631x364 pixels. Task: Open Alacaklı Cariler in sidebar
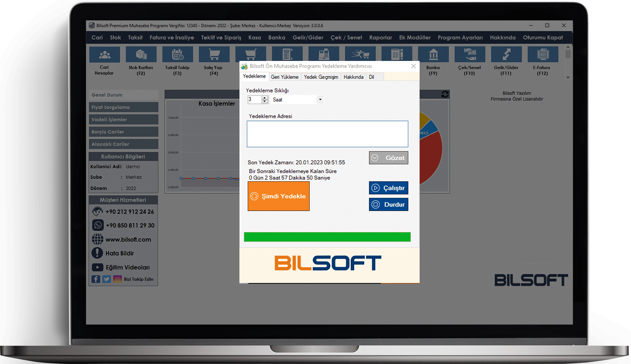[x=124, y=144]
